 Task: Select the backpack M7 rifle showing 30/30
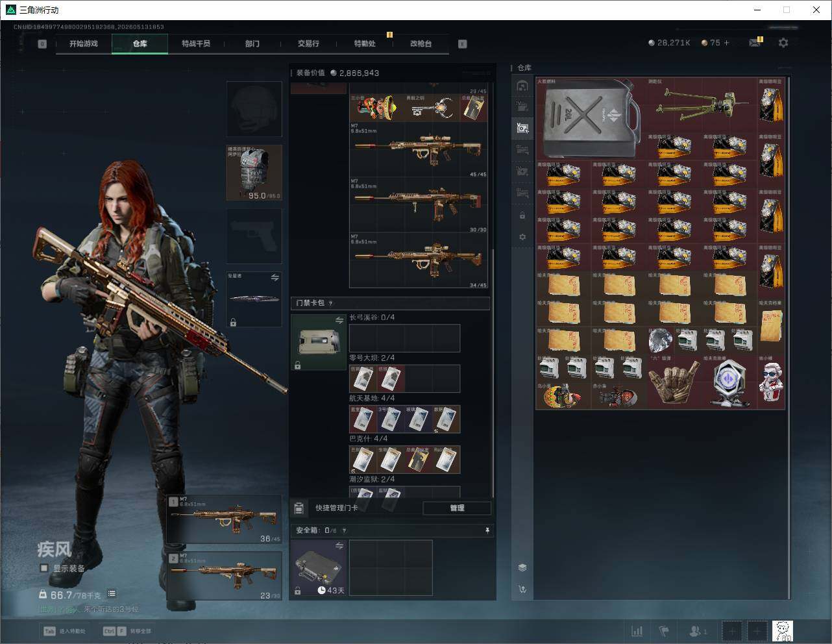(419, 206)
